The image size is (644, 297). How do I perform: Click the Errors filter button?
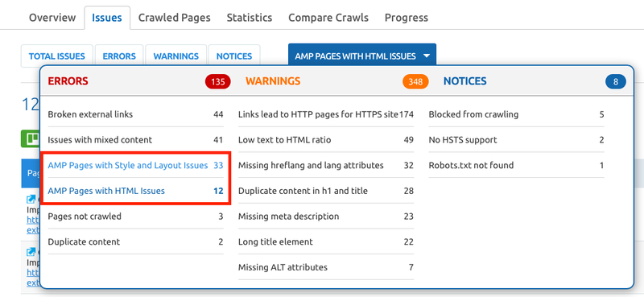[x=119, y=56]
